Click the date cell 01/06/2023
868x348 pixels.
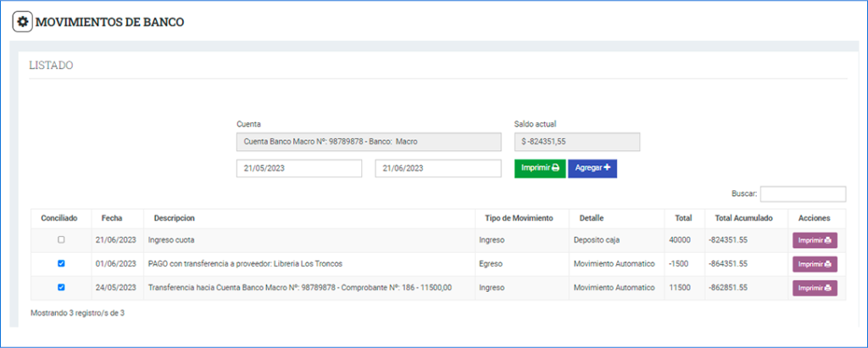(x=115, y=264)
